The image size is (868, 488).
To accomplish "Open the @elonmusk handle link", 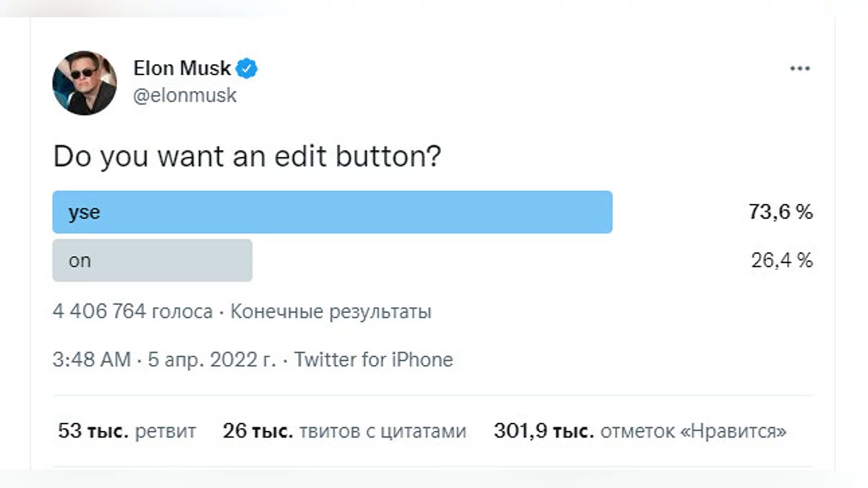I will 185,95.
